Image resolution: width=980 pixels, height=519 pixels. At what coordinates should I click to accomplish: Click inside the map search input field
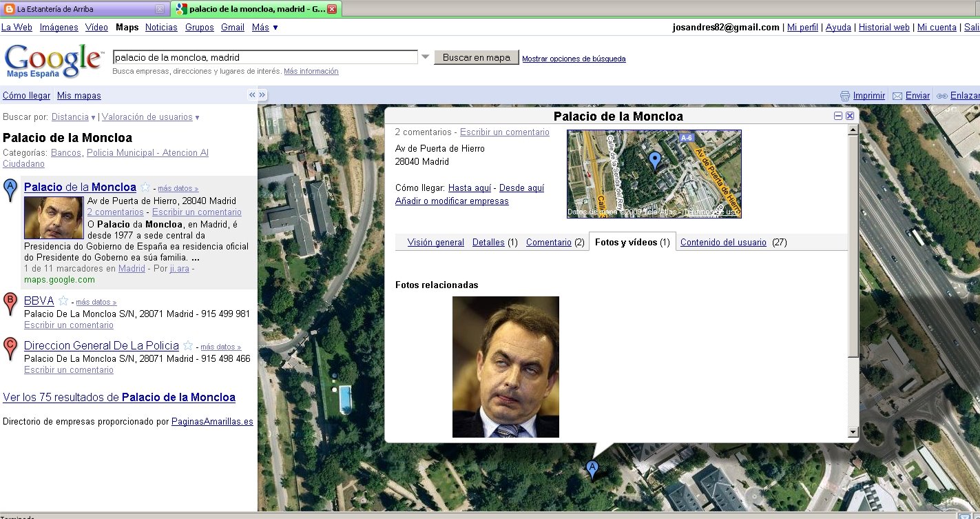265,57
